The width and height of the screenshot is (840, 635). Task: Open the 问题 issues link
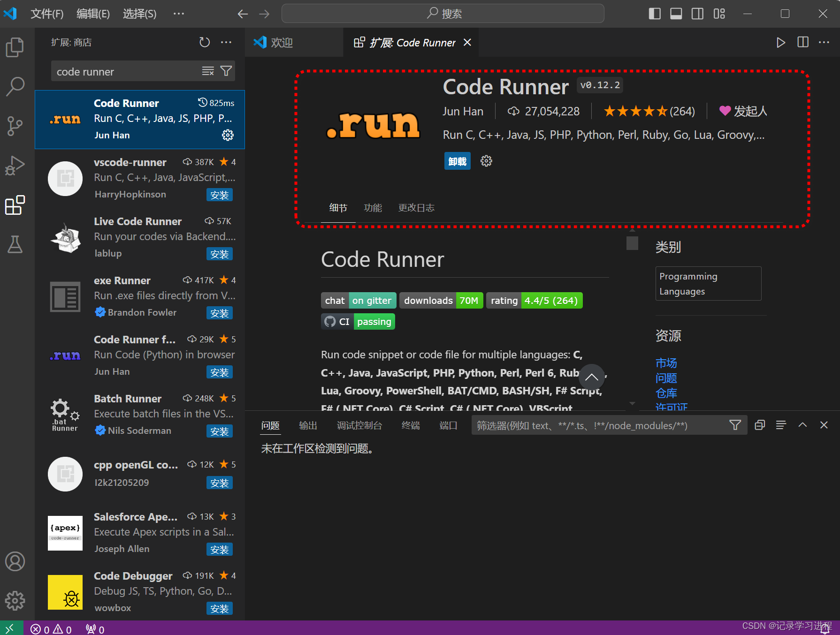point(666,378)
